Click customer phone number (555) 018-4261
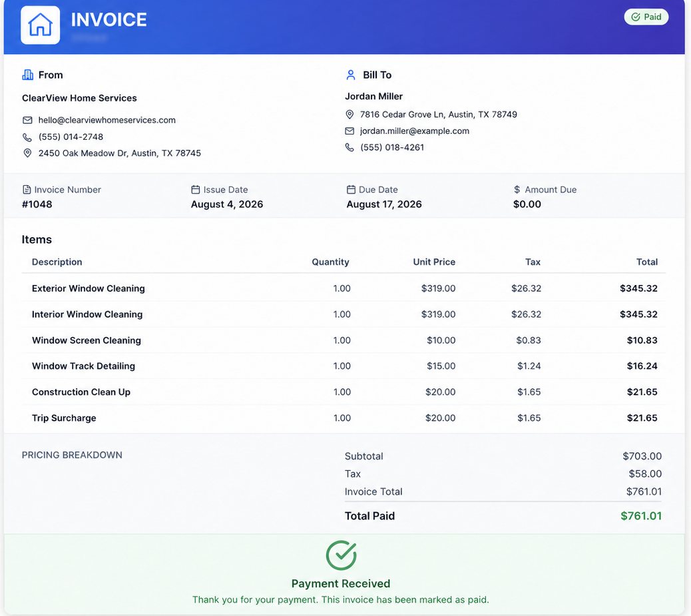 coord(392,147)
